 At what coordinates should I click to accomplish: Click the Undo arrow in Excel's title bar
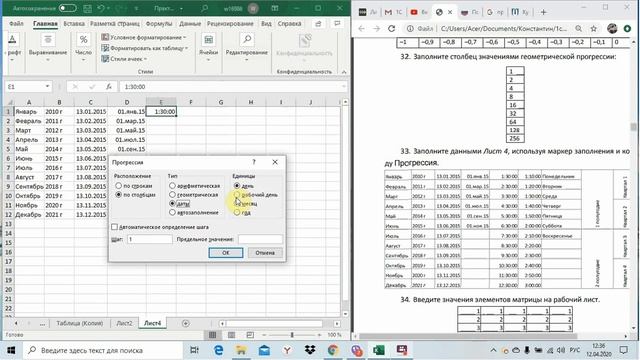point(101,8)
